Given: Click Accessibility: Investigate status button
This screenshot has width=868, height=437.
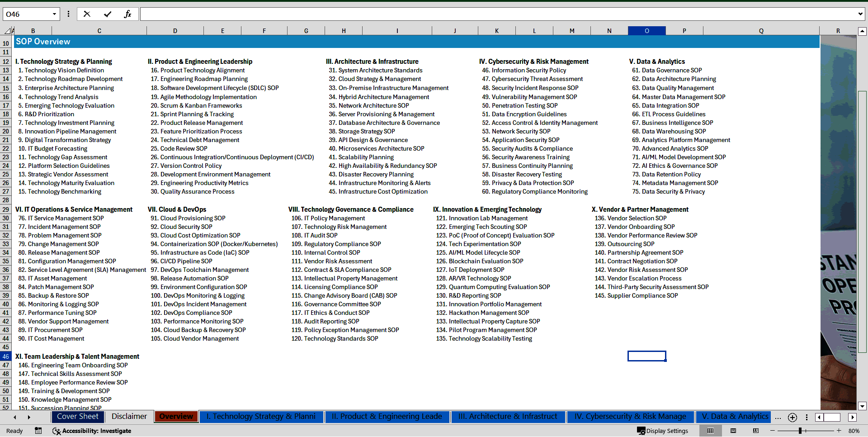Looking at the screenshot, I should click(x=92, y=431).
